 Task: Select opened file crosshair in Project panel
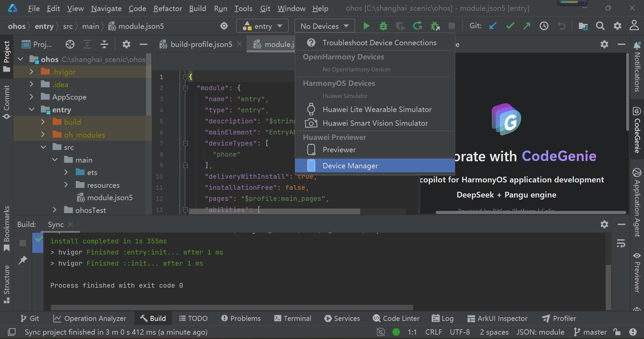[70, 44]
